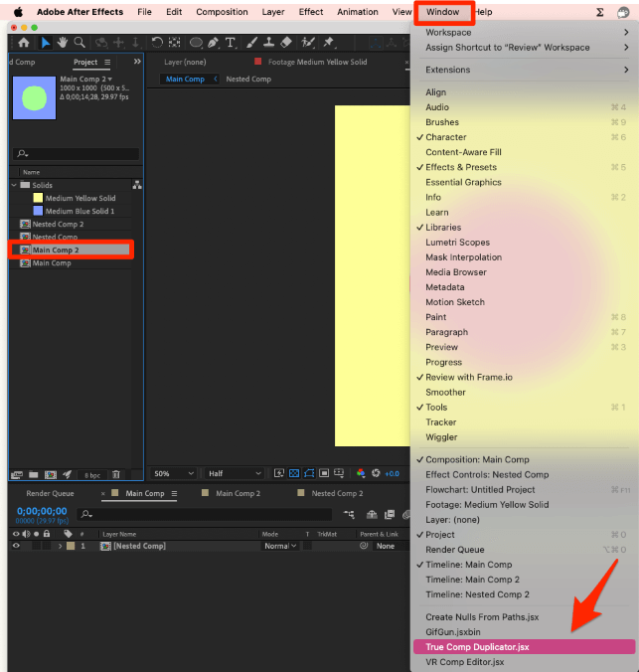The image size is (639, 672).
Task: Click the Composition Mini-Flowchart icon in timeline
Action: click(349, 514)
